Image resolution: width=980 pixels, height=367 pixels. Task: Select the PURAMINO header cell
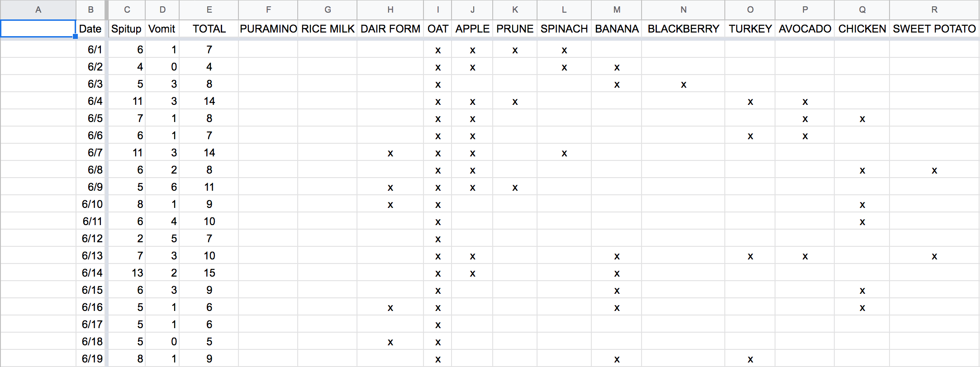268,29
